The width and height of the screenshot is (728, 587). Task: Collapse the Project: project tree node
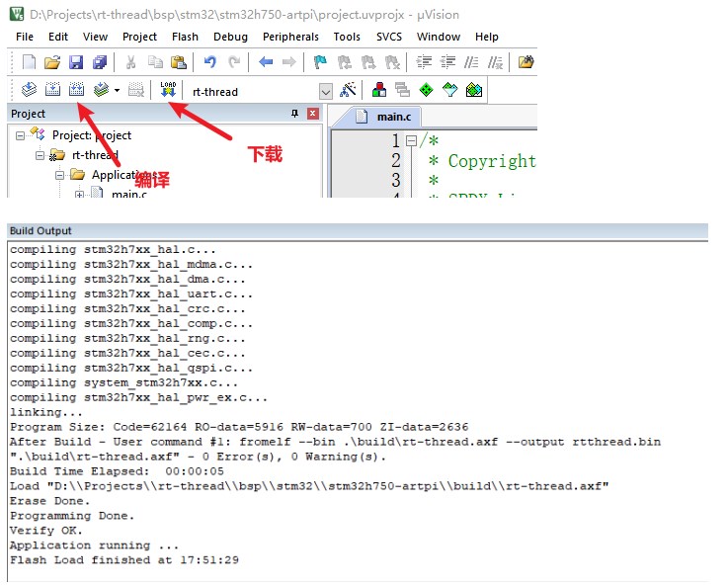coord(20,135)
